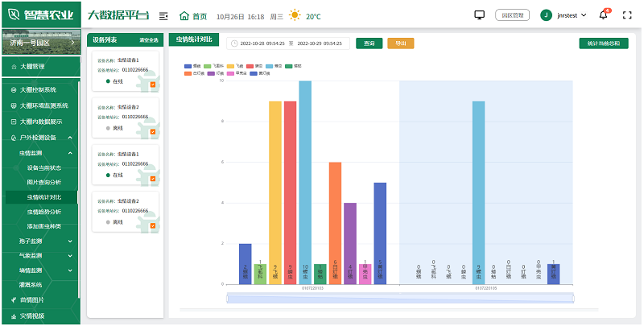Image resolution: width=644 pixels, height=326 pixels.
Task: Toggle fullscreen mode icon
Action: coord(627,15)
